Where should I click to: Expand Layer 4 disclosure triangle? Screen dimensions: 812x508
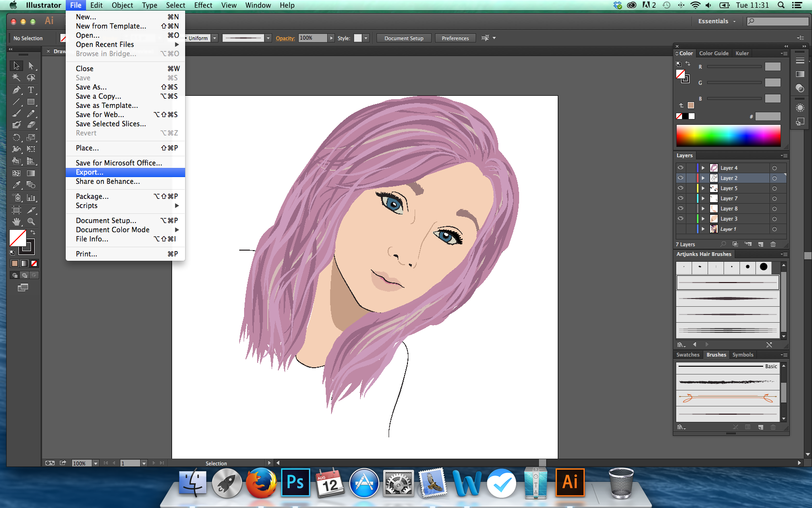(703, 168)
